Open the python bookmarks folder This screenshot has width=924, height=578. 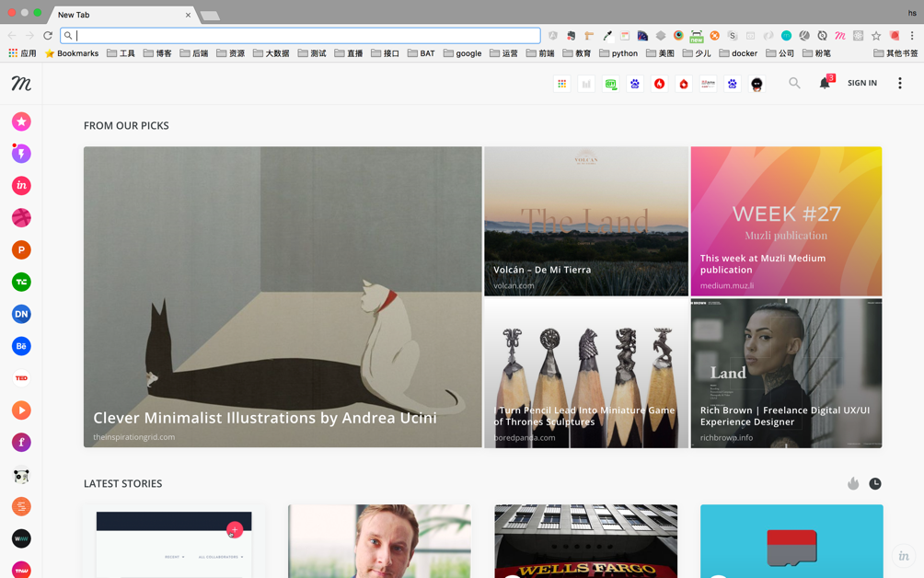(x=618, y=53)
